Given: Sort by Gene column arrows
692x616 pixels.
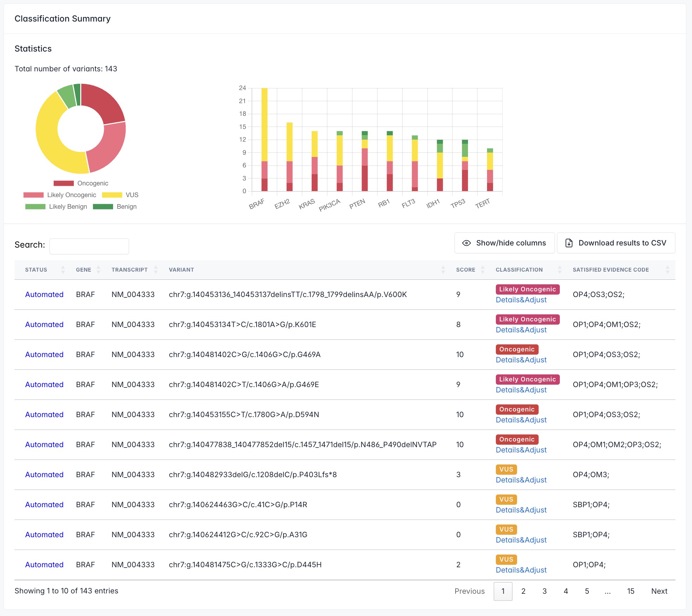Looking at the screenshot, I should point(99,270).
